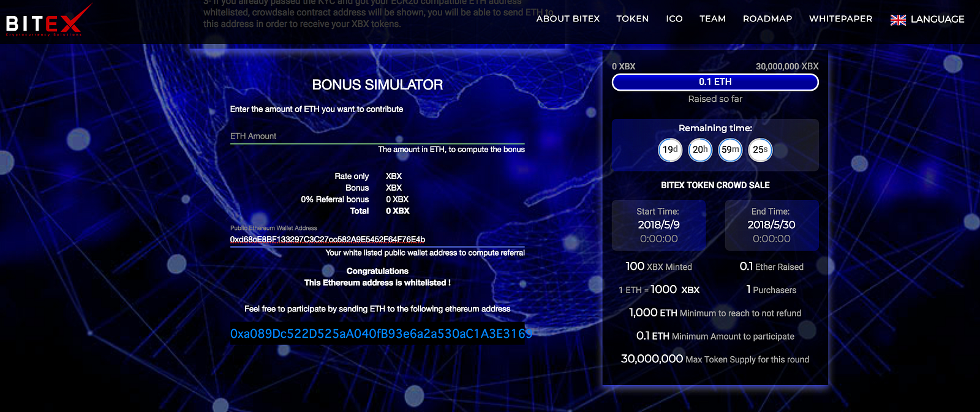The width and height of the screenshot is (980, 412).
Task: Click '100 XBX Minted' text
Action: coord(658,267)
